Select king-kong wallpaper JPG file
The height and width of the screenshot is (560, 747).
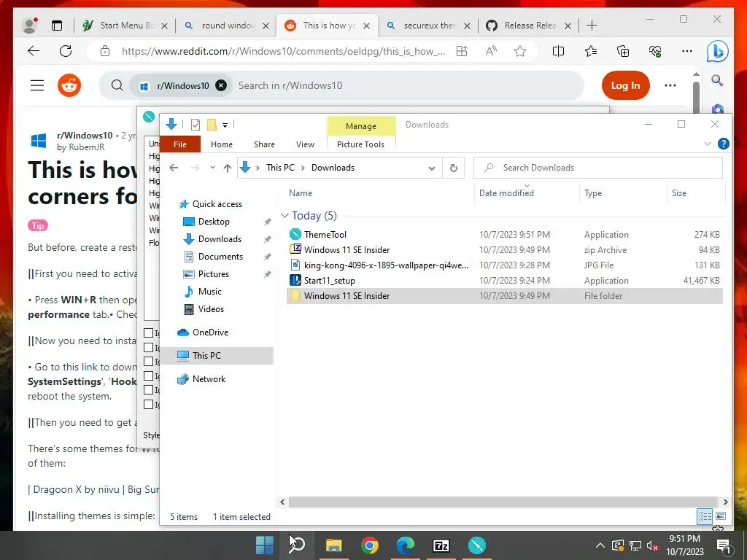point(505,265)
